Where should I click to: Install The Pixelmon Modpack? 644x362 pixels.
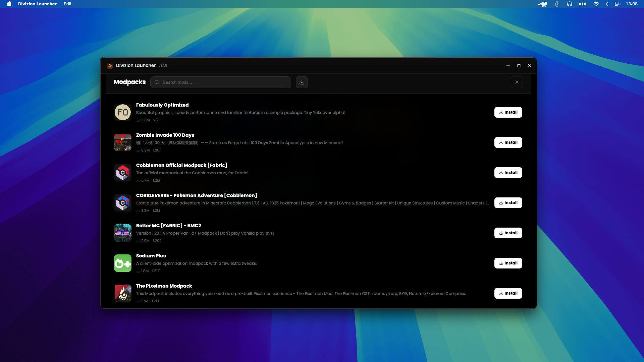(x=508, y=293)
